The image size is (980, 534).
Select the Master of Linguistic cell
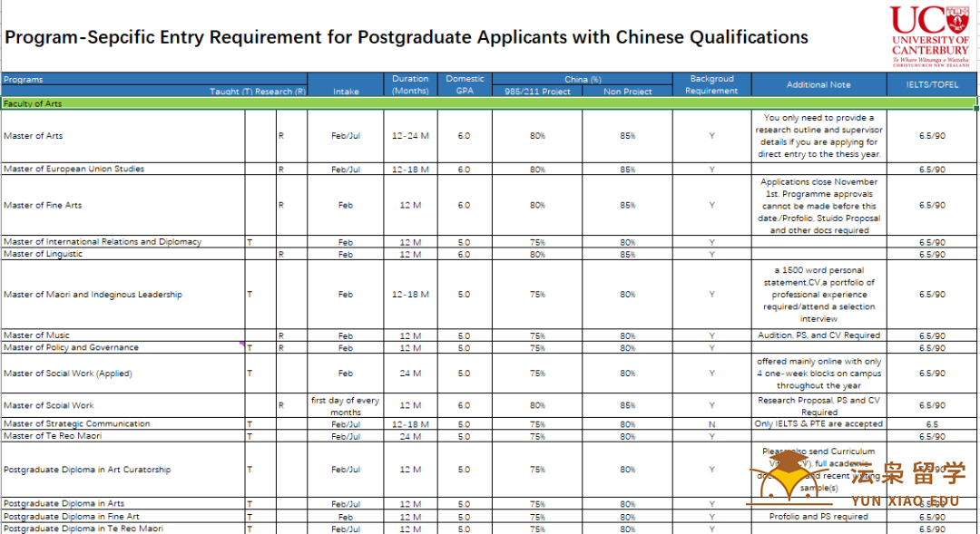(x=123, y=254)
